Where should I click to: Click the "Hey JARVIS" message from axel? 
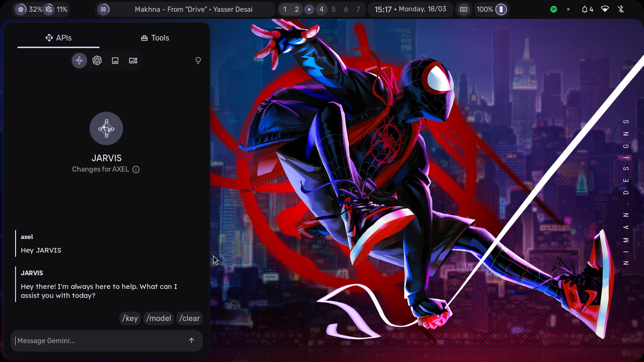click(41, 250)
